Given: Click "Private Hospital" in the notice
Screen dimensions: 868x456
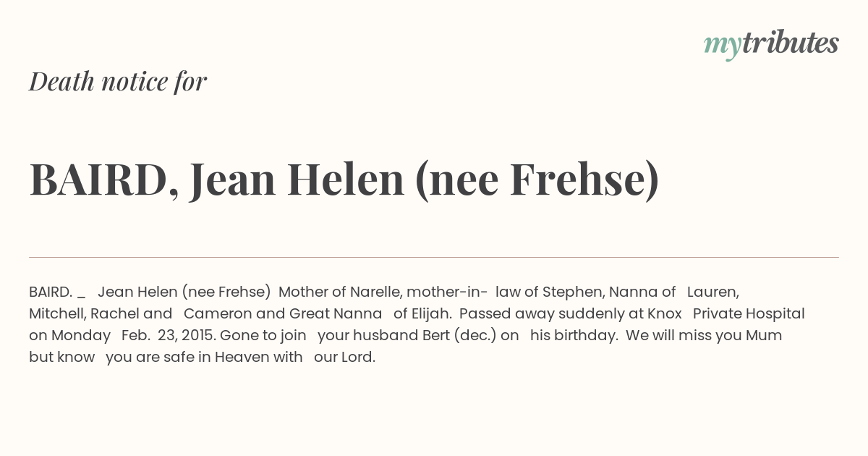Looking at the screenshot, I should point(749,315).
